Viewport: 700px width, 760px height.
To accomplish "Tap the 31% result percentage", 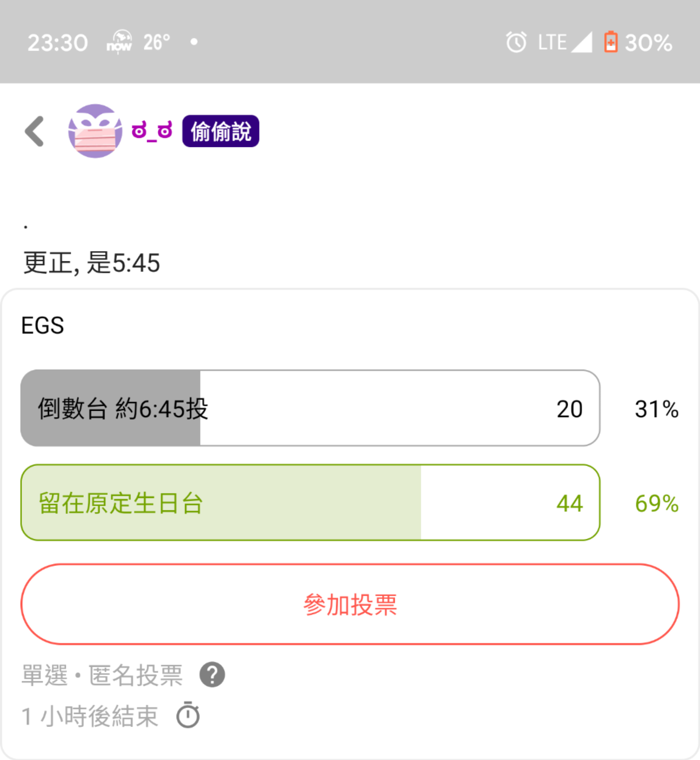I will [x=657, y=409].
